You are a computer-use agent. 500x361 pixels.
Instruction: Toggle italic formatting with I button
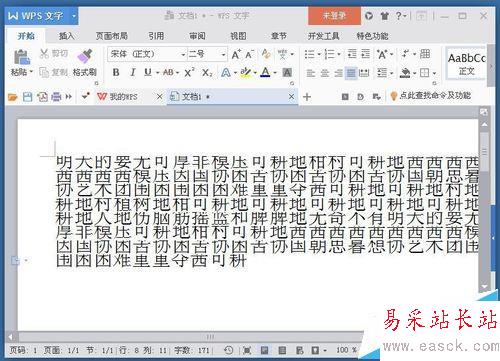tap(133, 72)
